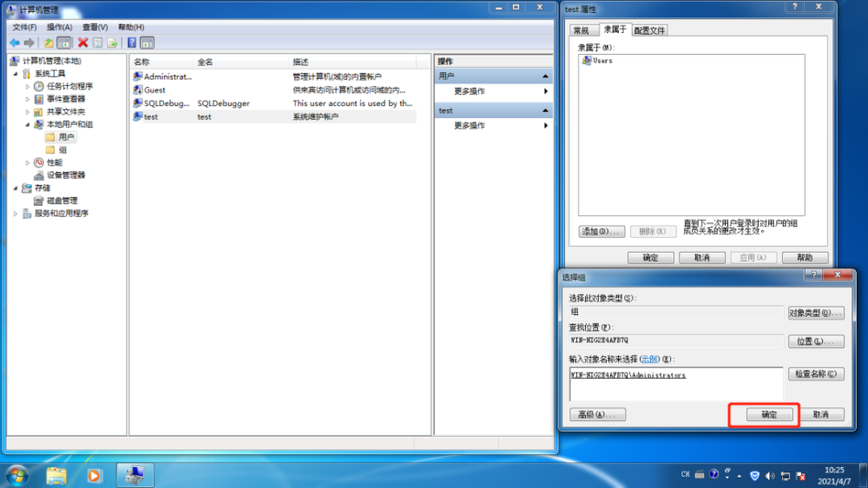868x488 pixels.
Task: Open 更多操作 submenu under 用户
Action: pyautogui.click(x=494, y=91)
